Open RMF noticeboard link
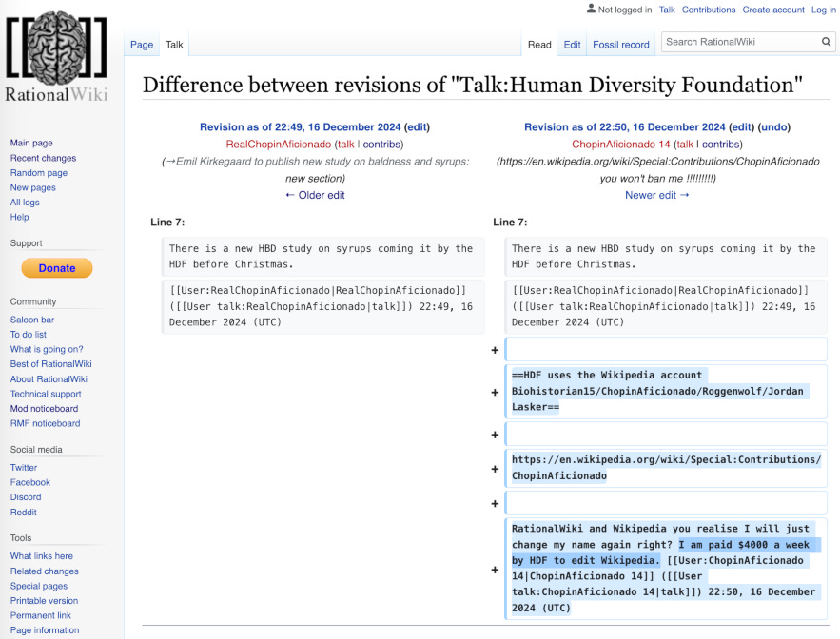This screenshot has height=639, width=840. pyautogui.click(x=45, y=423)
